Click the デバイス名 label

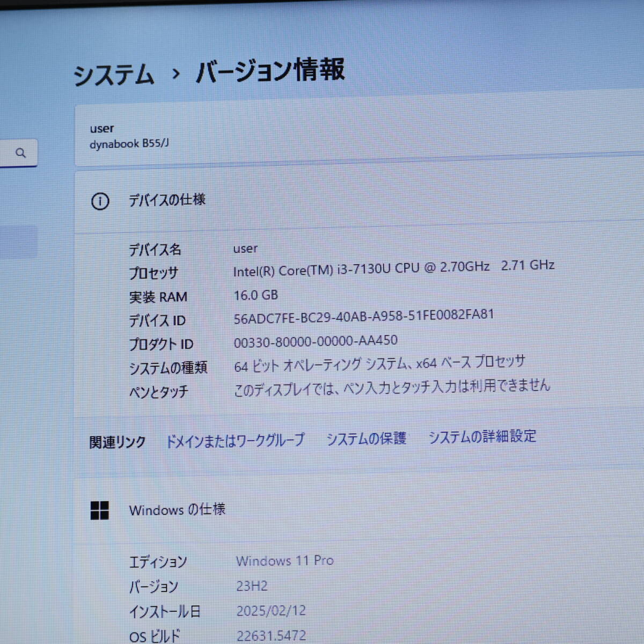[x=155, y=250]
